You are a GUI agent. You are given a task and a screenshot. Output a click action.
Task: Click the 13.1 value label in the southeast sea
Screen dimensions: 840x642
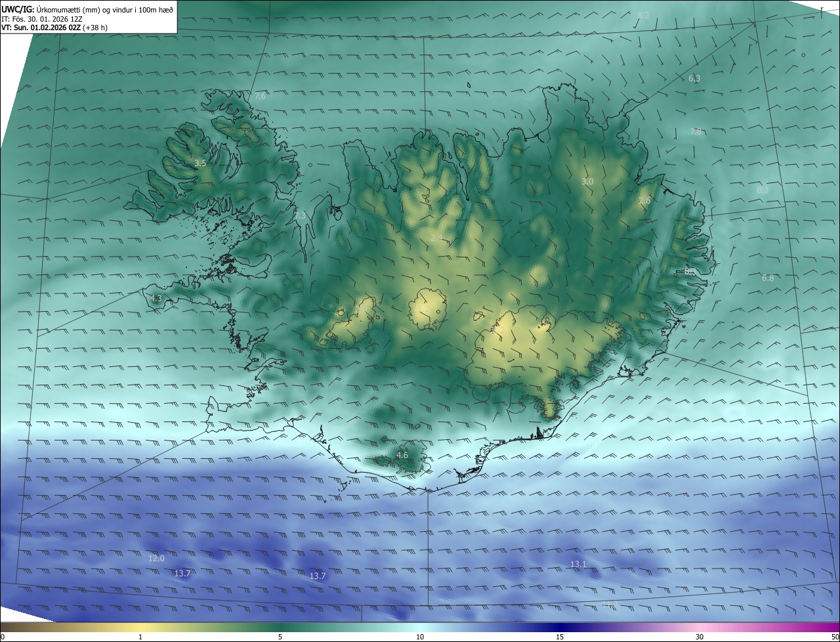[578, 564]
